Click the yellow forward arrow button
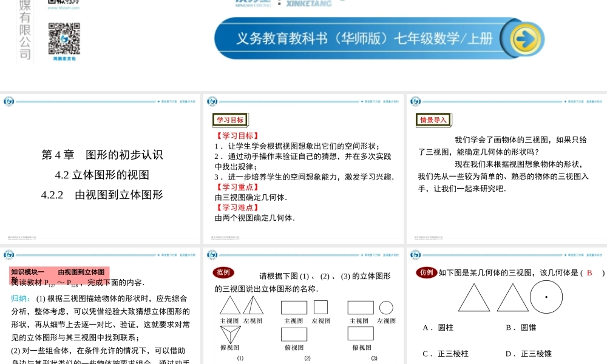 [526, 38]
